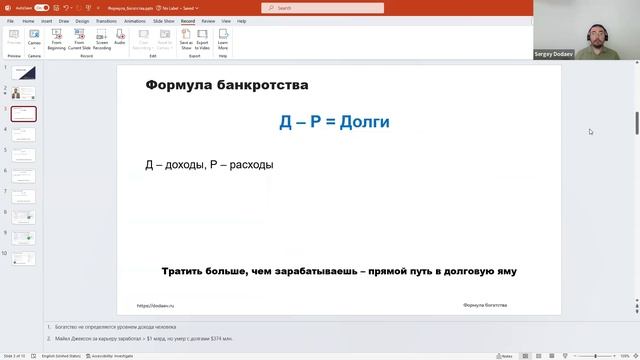
Task: Switch to Reading View icon
Action: pyautogui.click(x=551, y=356)
